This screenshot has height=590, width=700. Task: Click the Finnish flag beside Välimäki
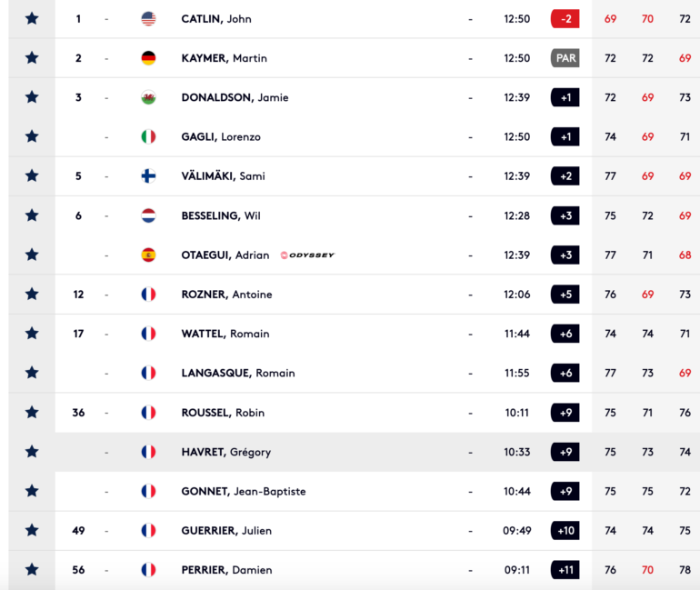(149, 175)
